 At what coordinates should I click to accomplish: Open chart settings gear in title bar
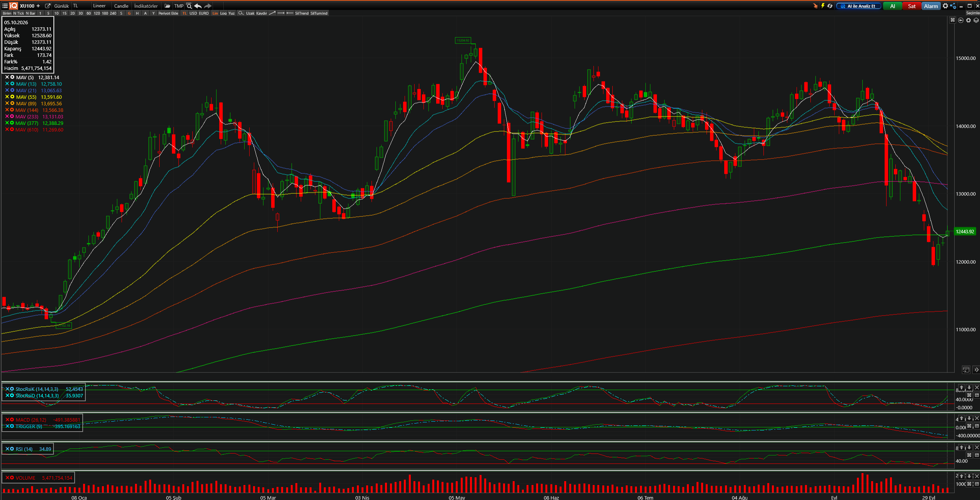pyautogui.click(x=945, y=6)
